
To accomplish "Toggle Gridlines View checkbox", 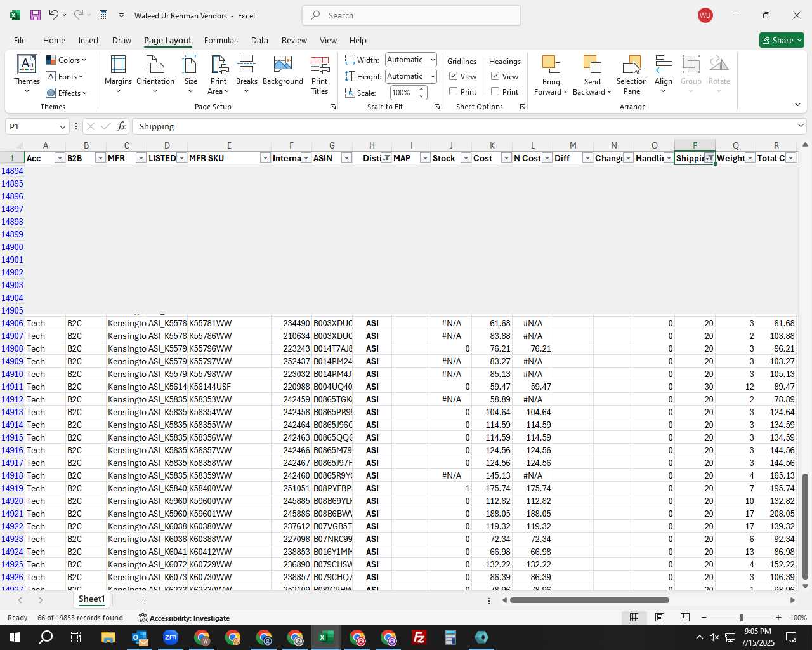I will (x=454, y=76).
